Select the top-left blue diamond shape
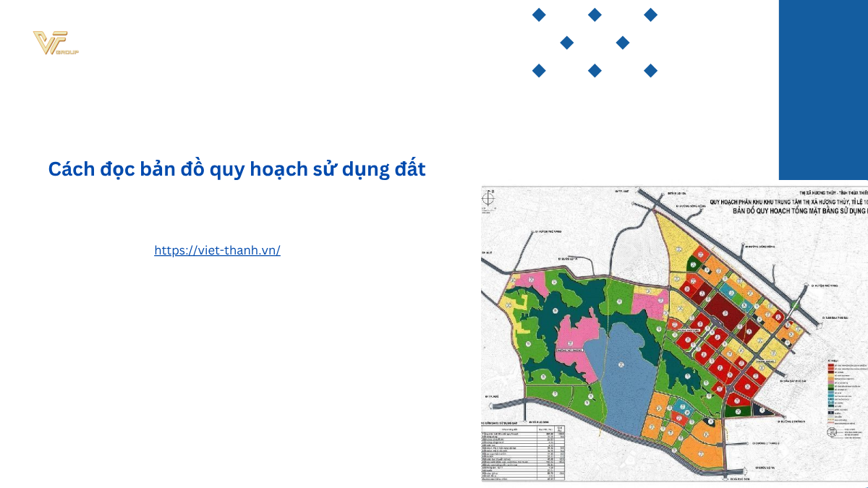 539,14
